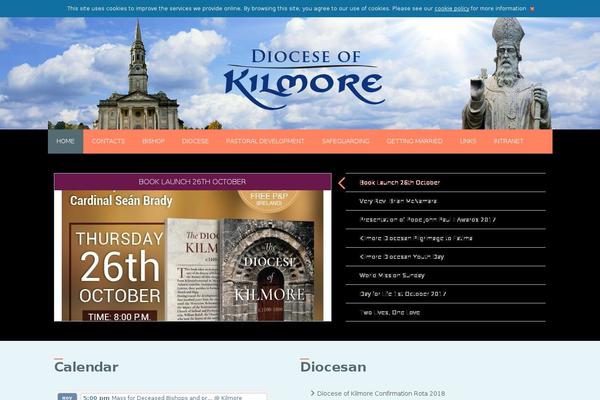Open the book launch poster slide image
Viewport: 600px width, 400px height.
(x=192, y=255)
